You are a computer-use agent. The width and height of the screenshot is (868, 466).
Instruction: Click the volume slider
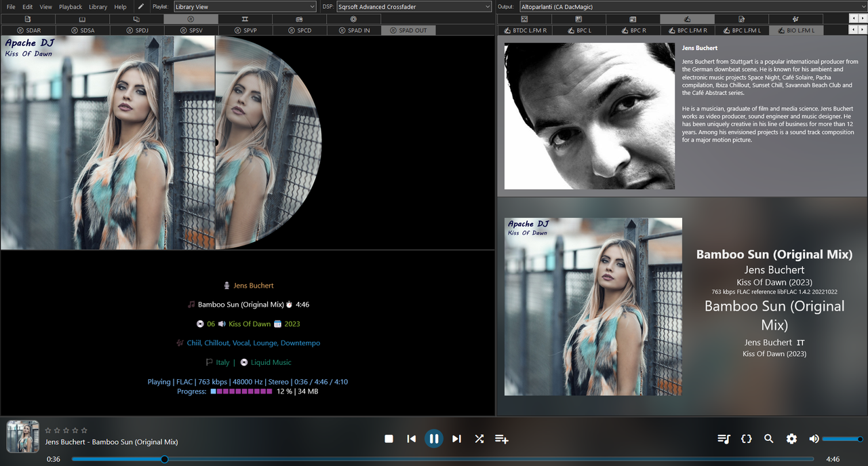tap(843, 439)
